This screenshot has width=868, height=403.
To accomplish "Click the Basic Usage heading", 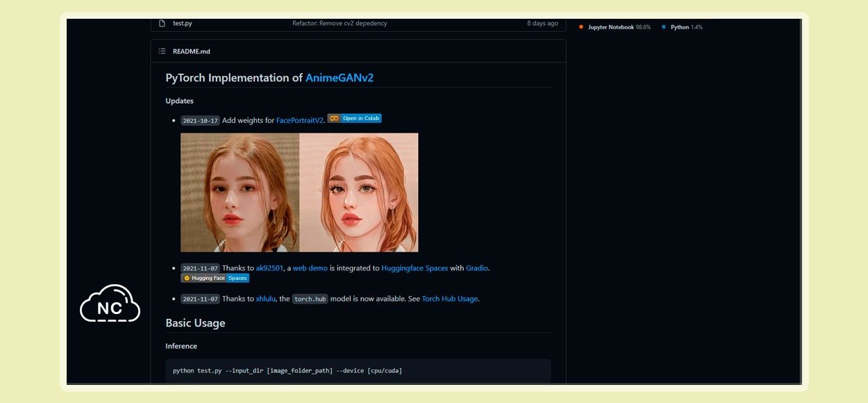I will [x=195, y=323].
